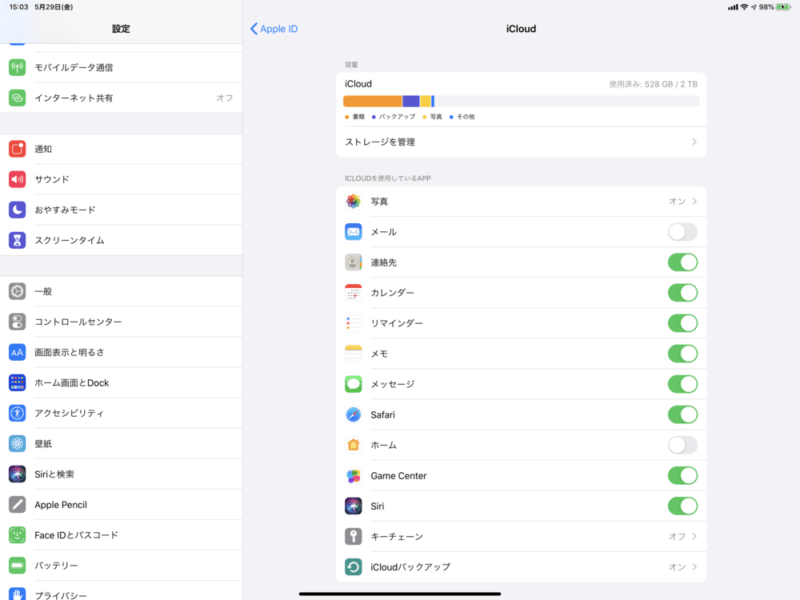800x600 pixels.
Task: Open ストレージを管理 via its chevron
Action: (x=694, y=142)
